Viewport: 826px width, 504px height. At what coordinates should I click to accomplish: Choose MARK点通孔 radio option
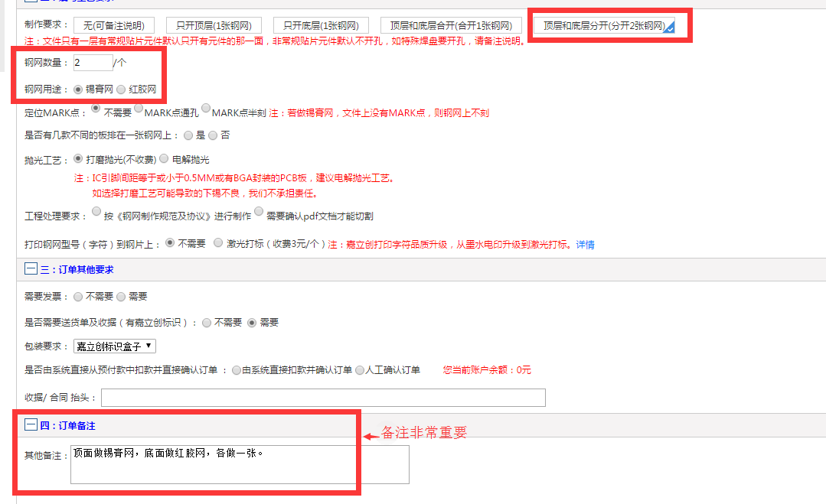click(139, 109)
